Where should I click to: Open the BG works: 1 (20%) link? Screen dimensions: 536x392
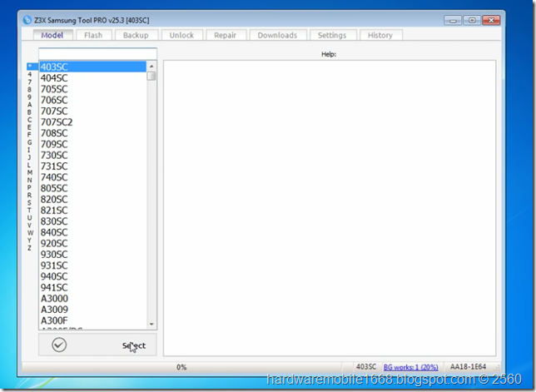[411, 367]
